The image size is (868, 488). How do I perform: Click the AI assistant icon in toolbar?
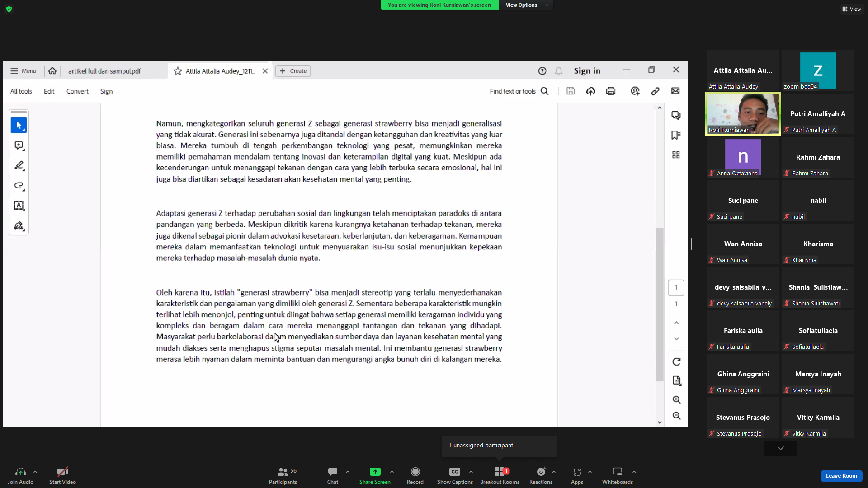(635, 91)
